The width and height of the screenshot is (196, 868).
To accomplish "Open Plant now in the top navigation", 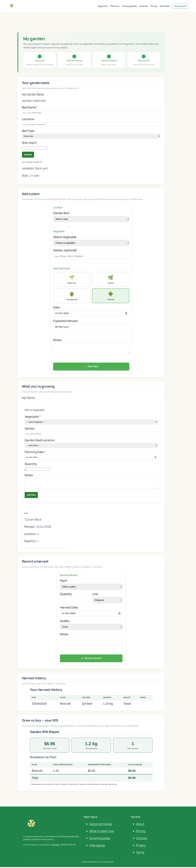I will 115,6.
